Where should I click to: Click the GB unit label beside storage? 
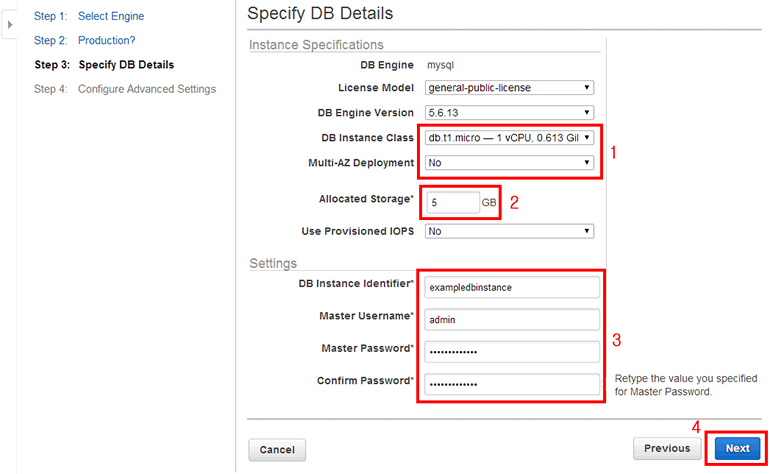(x=489, y=201)
